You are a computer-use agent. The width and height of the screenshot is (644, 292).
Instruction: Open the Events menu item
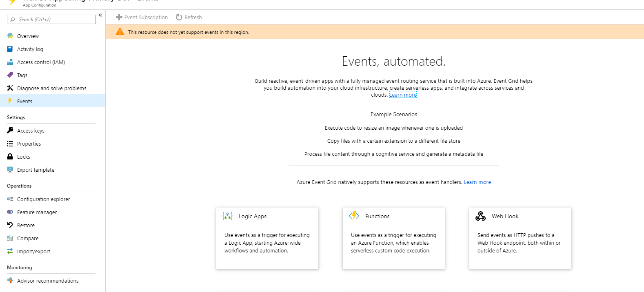pos(53,101)
